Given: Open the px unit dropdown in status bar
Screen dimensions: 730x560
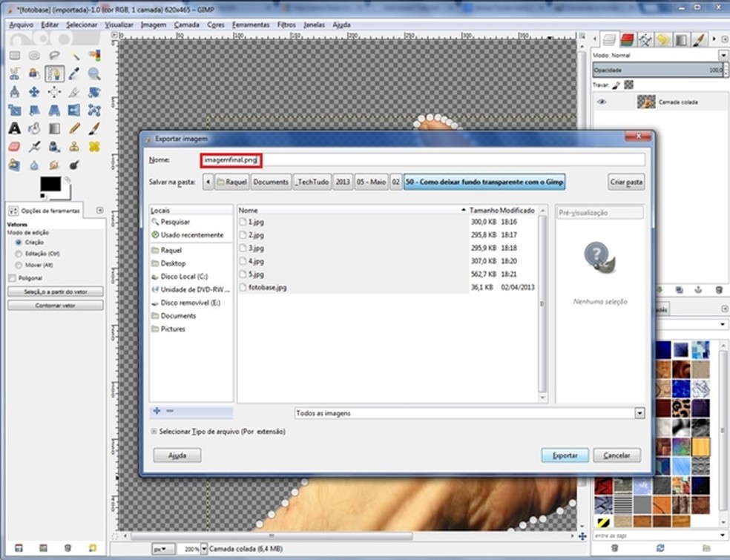Looking at the screenshot, I should (162, 549).
